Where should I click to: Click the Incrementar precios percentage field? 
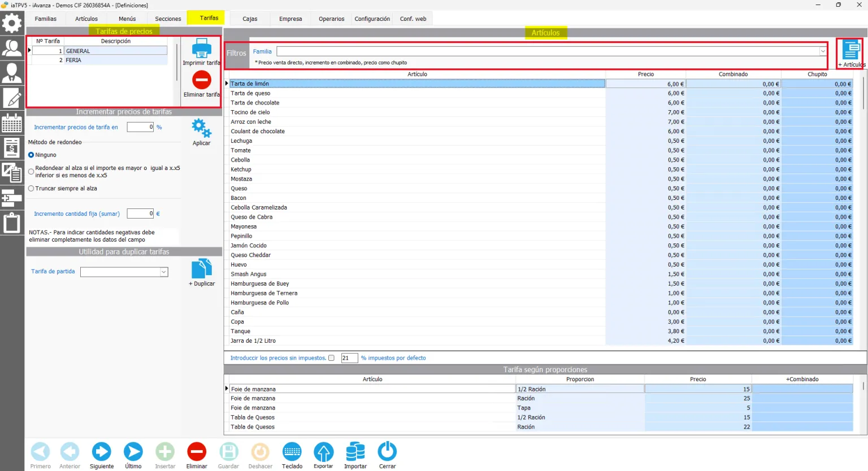point(140,127)
